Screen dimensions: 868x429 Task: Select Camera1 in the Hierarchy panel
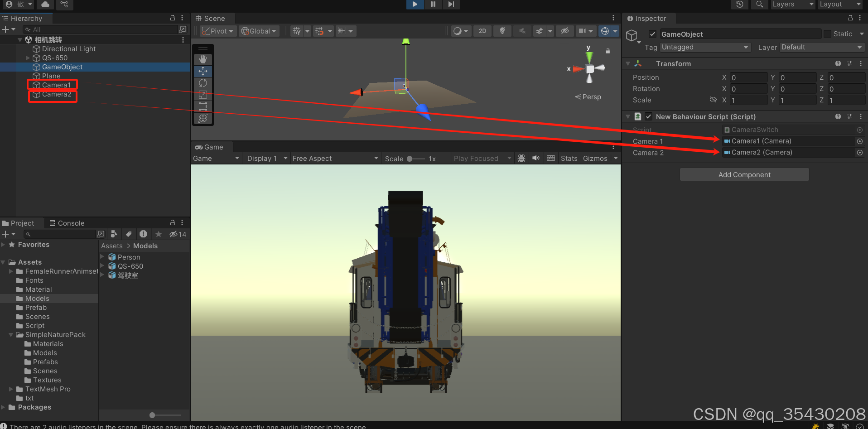[55, 85]
